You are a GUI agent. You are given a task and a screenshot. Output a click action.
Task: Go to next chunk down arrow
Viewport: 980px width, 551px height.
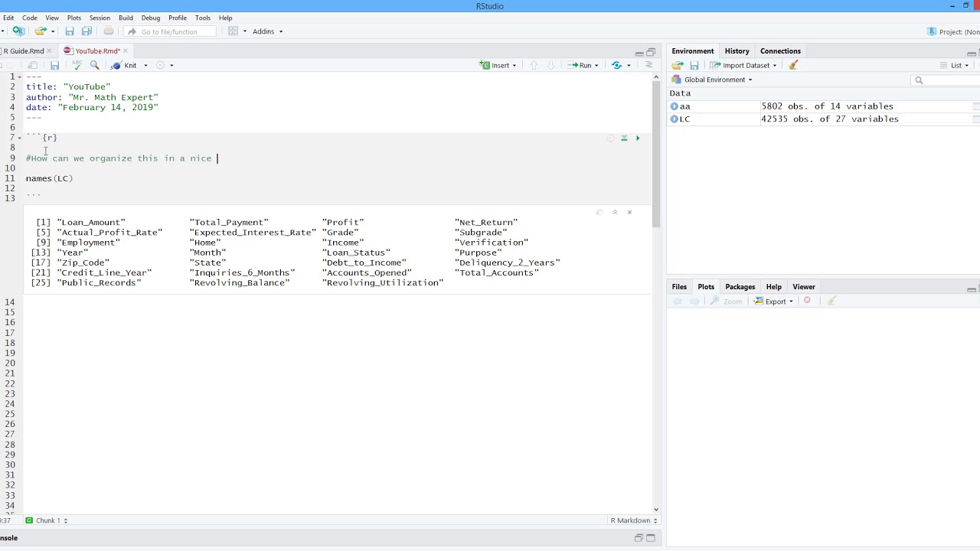550,66
